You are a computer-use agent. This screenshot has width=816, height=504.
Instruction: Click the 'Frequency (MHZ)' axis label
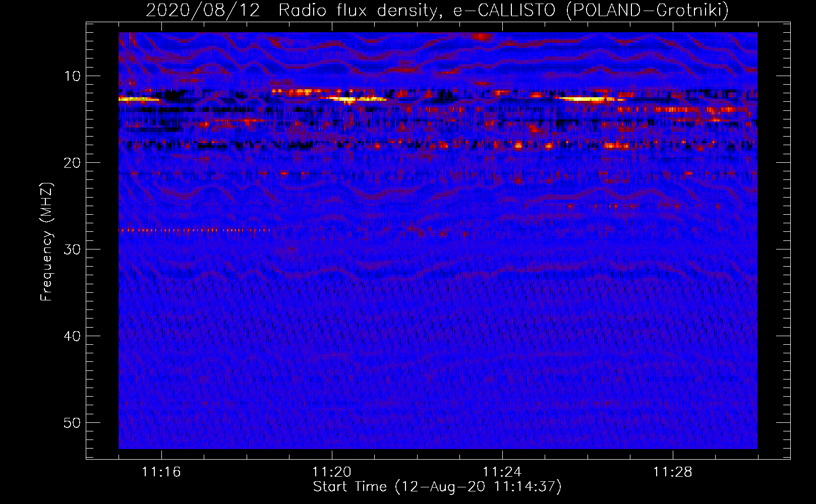(46, 242)
